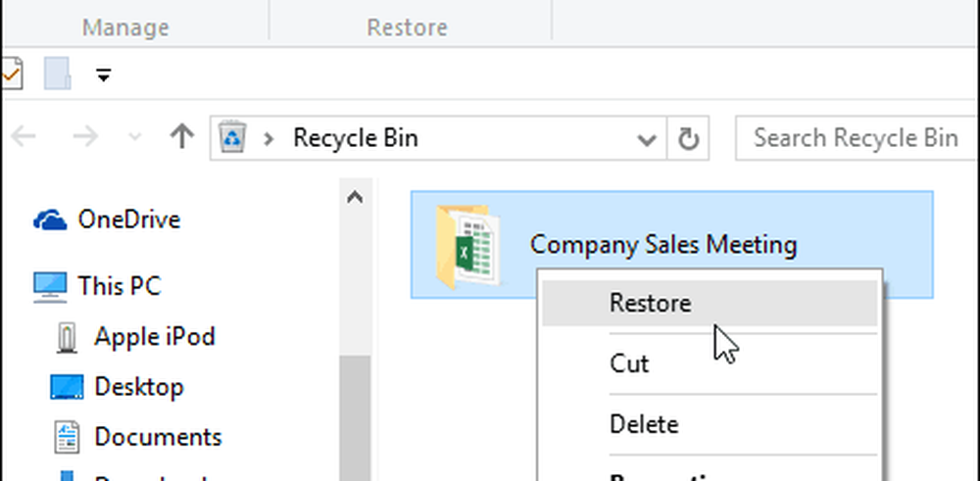
Task: Click the Documents icon in sidebar
Action: 68,437
